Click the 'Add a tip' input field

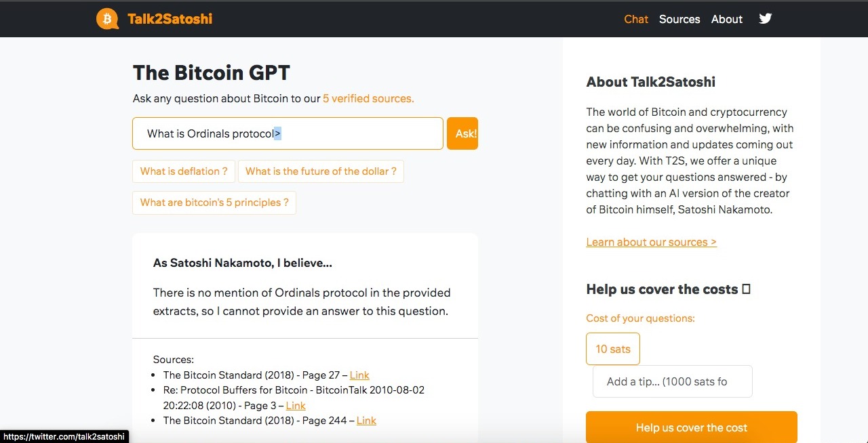(x=672, y=381)
